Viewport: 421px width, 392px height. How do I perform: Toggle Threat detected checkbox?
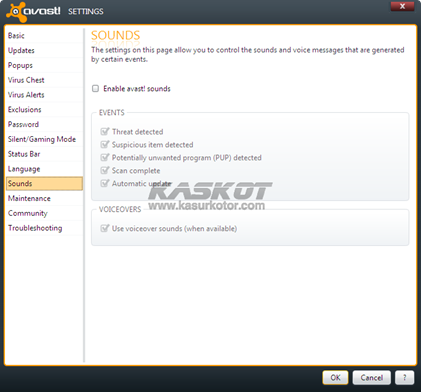pyautogui.click(x=105, y=131)
